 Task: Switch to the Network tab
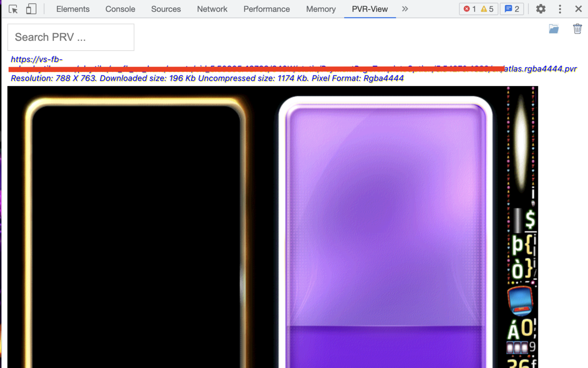(x=212, y=9)
